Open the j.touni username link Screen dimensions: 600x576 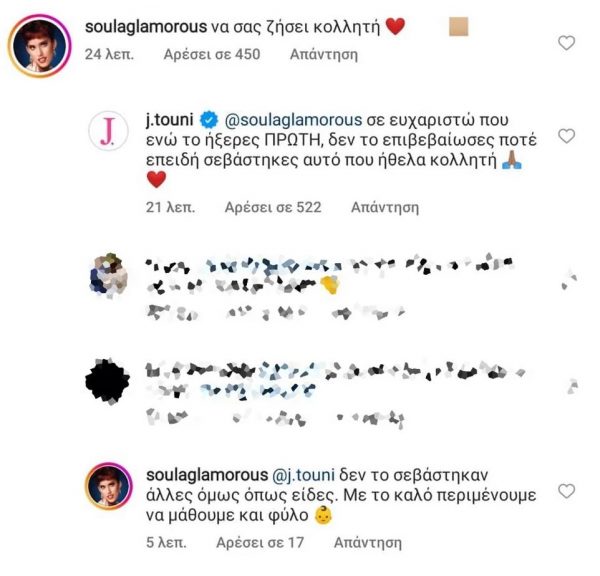pos(170,120)
